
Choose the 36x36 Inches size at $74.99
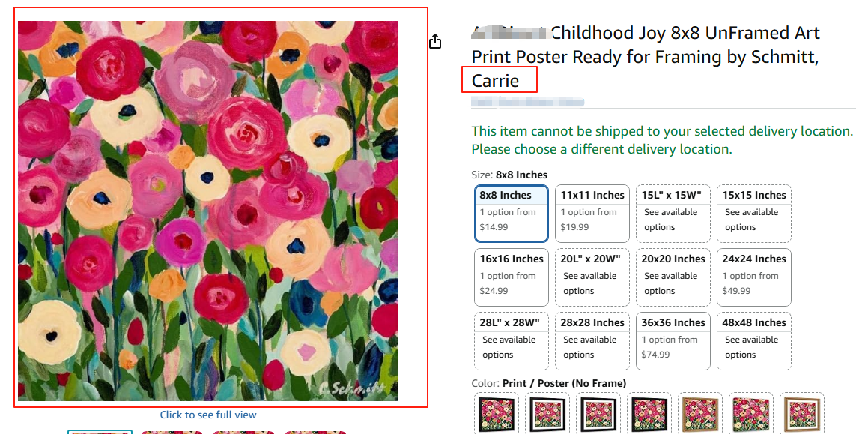(673, 341)
